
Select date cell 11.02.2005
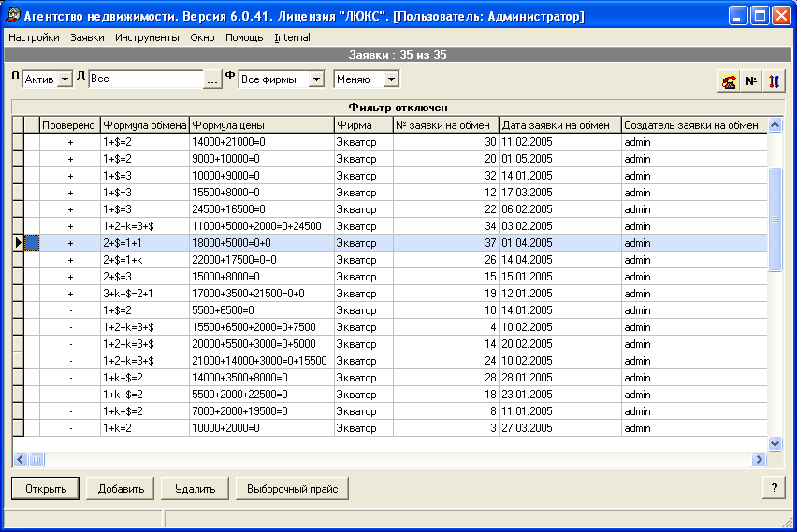(x=560, y=142)
